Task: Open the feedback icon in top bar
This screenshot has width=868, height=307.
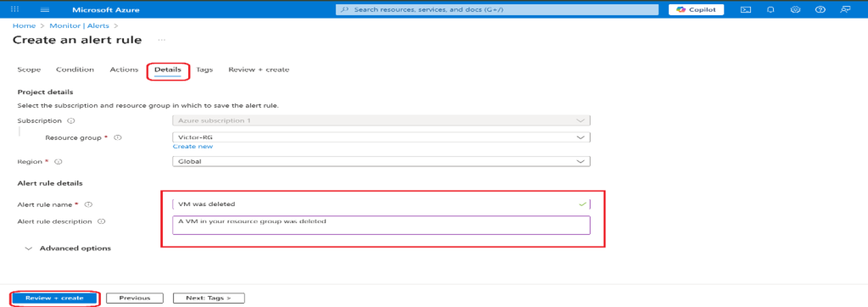Action: (845, 9)
